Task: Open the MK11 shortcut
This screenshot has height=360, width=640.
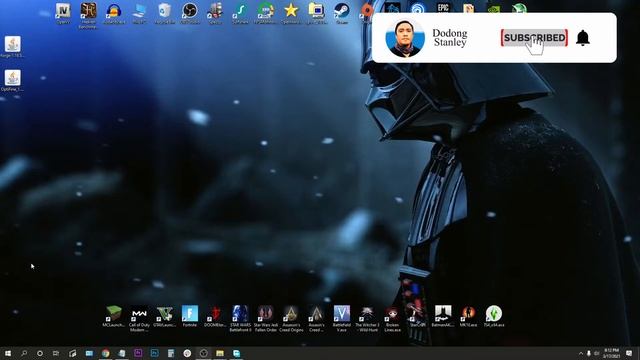Action: [468, 316]
